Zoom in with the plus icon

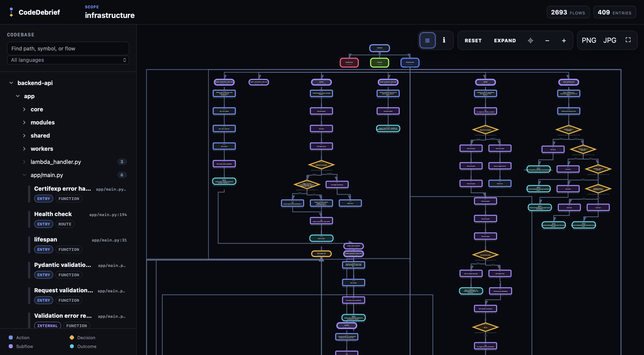(564, 41)
